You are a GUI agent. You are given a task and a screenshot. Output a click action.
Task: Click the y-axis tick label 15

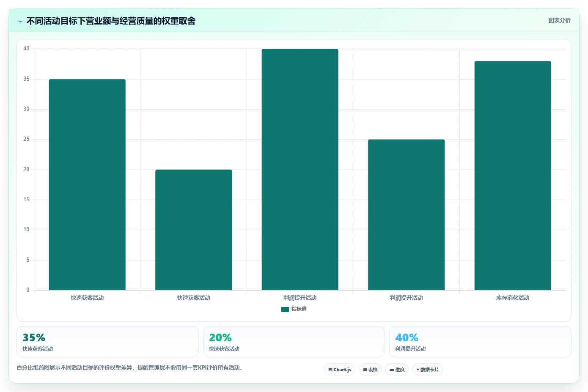[26, 200]
